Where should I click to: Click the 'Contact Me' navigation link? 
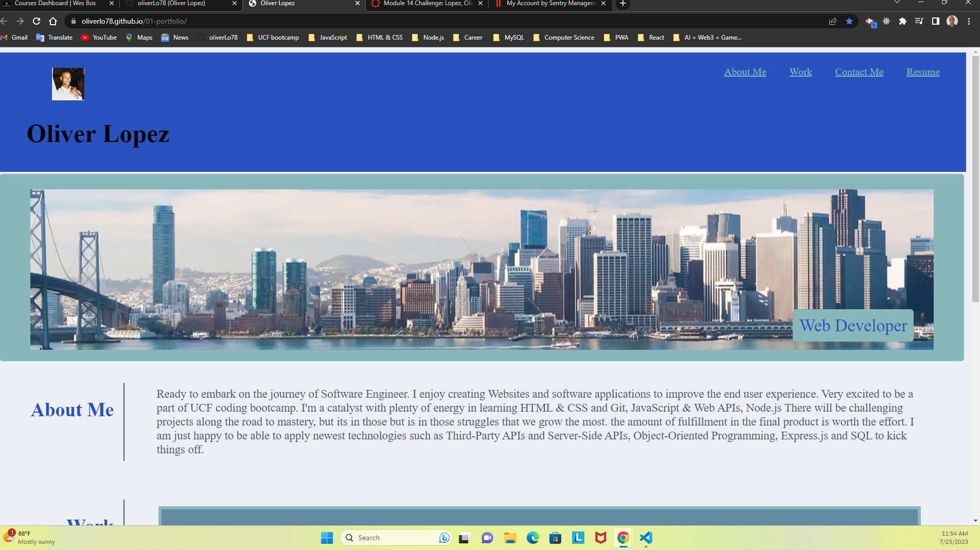pos(859,72)
